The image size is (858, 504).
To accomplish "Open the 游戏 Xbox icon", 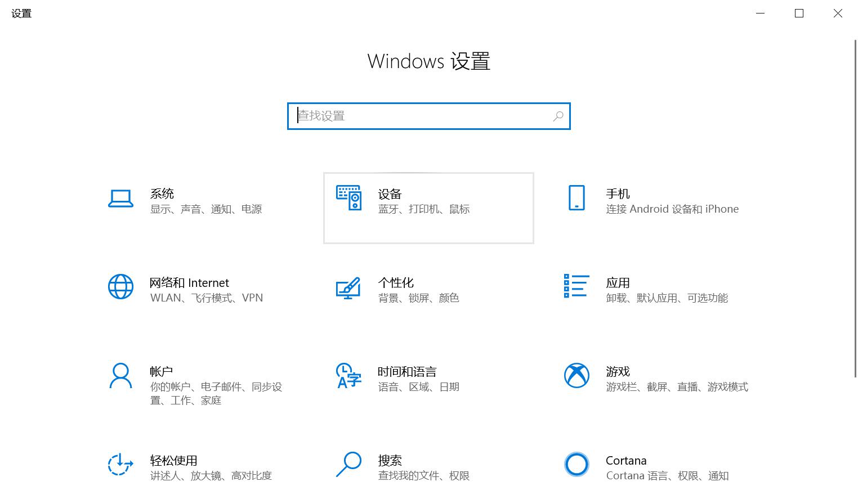I will click(577, 375).
